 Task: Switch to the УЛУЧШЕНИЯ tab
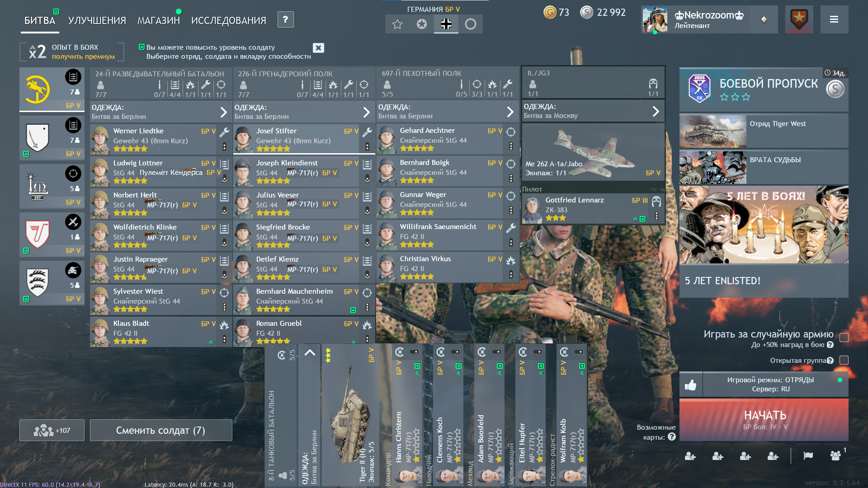pos(97,20)
